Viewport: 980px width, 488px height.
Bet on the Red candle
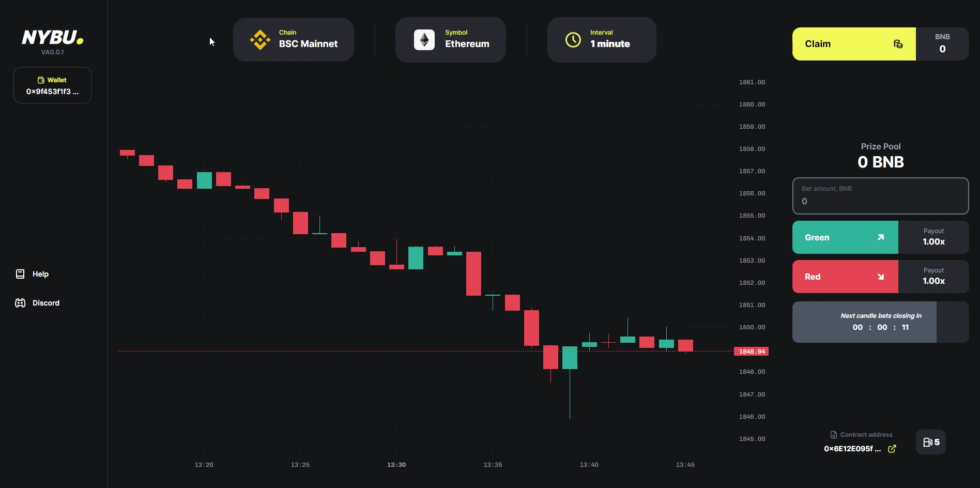tap(845, 277)
